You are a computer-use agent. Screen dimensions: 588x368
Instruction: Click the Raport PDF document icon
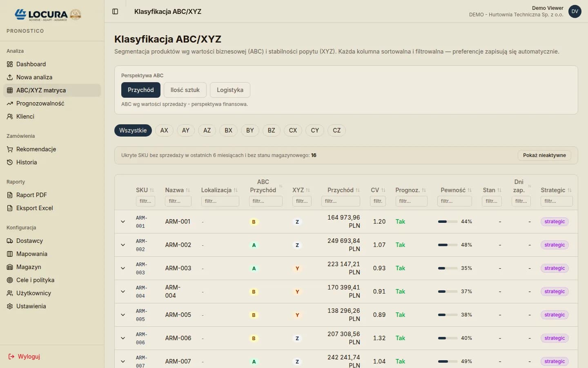tap(10, 195)
